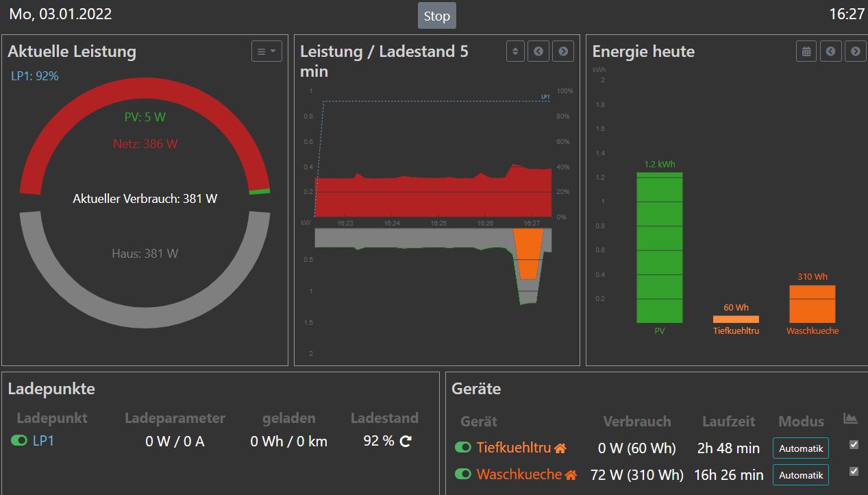Click the Waschkueche device name
The image size is (868, 495).
click(x=519, y=474)
